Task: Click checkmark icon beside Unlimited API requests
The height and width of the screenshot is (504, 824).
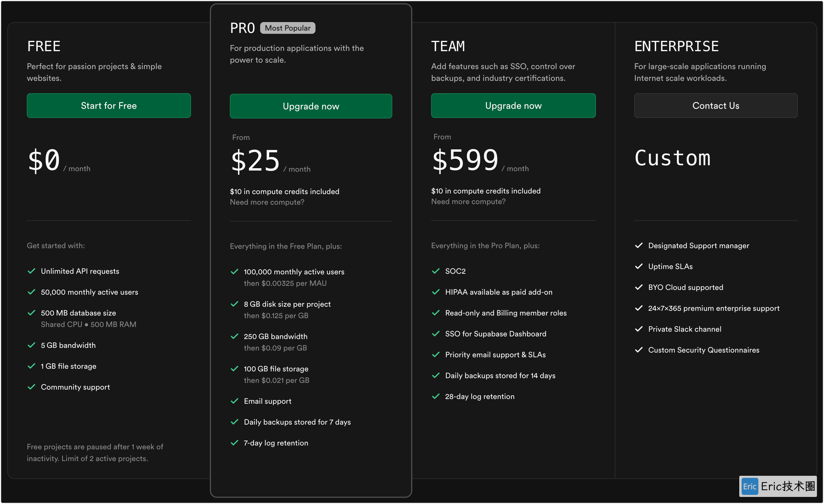Action: tap(31, 271)
